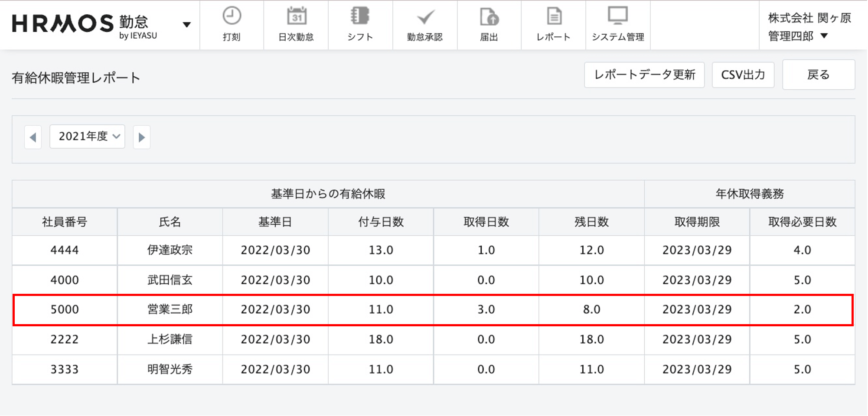Click the CSV出力 button
Viewport: 868px width, 416px height.
(x=743, y=75)
